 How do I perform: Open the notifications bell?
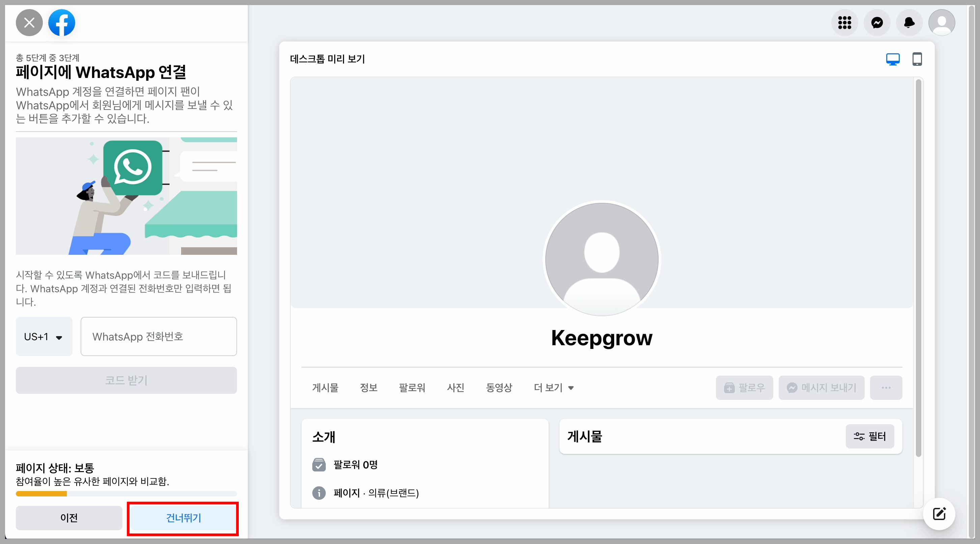click(909, 23)
